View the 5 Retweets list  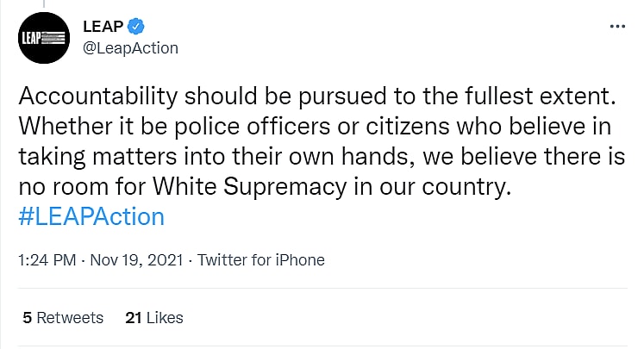click(x=63, y=317)
